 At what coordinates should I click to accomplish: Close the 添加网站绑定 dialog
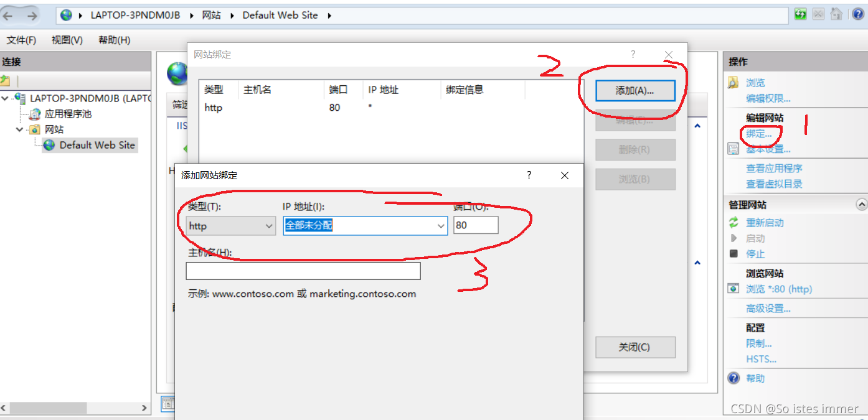click(565, 175)
